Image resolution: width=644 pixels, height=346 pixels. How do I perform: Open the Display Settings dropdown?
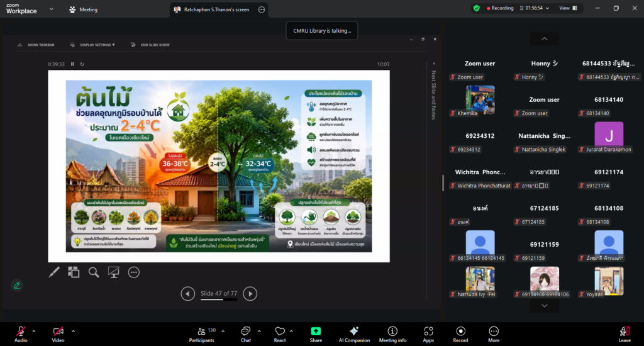point(93,45)
